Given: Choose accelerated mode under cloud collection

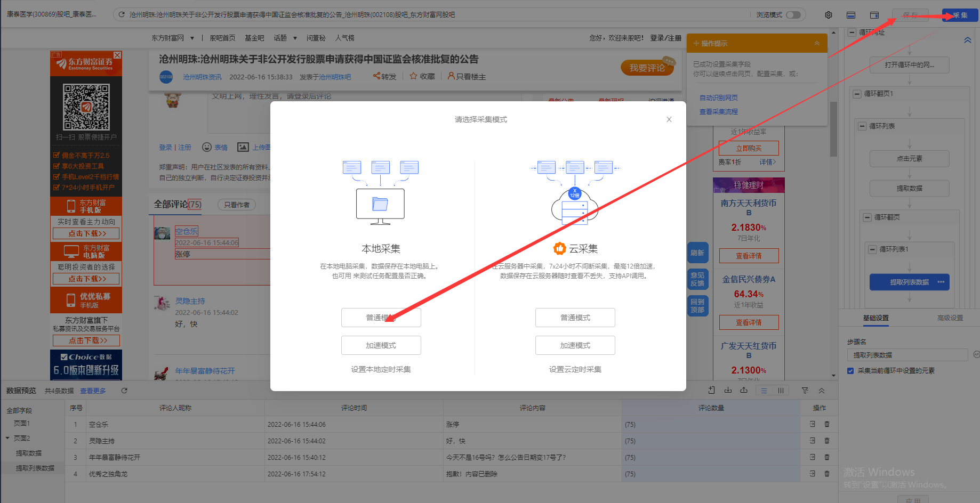Looking at the screenshot, I should (575, 345).
